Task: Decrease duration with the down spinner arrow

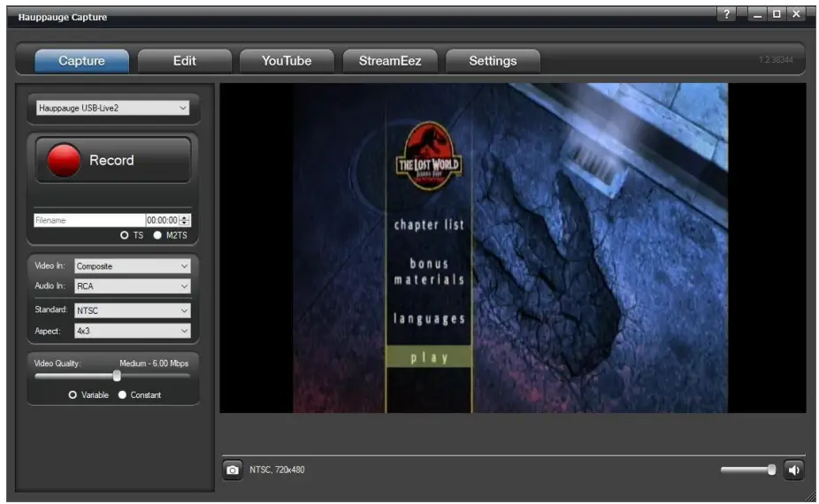Action: 185,224
